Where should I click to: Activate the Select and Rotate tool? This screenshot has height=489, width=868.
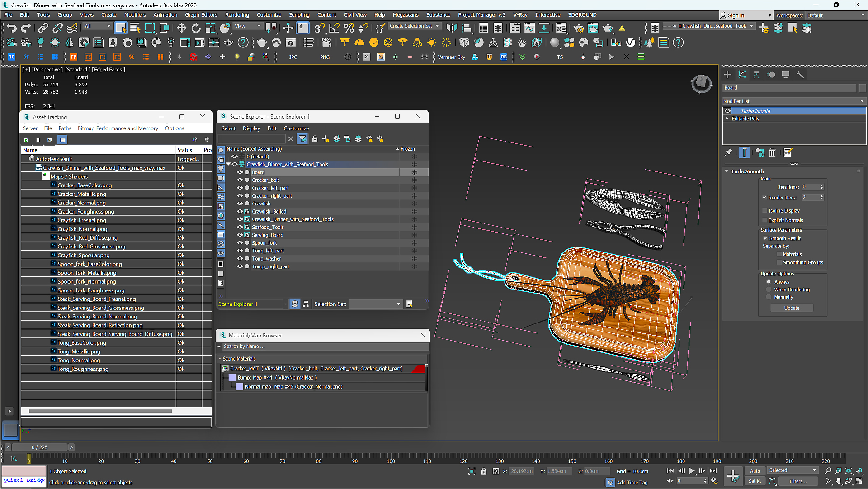click(196, 28)
